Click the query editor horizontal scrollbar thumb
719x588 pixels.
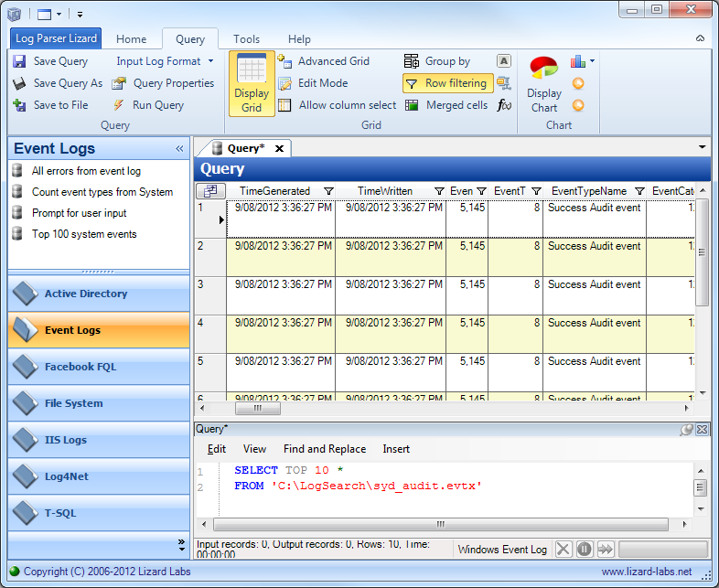441,524
